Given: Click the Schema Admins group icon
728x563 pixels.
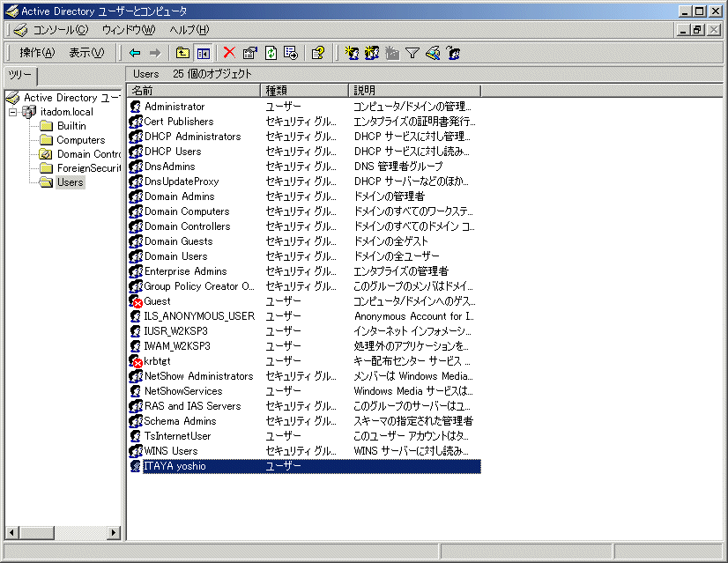Looking at the screenshot, I should (136, 421).
